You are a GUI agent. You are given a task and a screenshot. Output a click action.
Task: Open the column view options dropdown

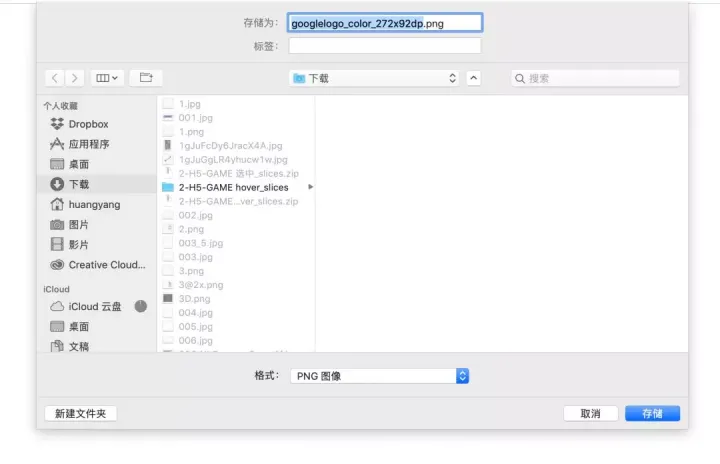(x=107, y=78)
